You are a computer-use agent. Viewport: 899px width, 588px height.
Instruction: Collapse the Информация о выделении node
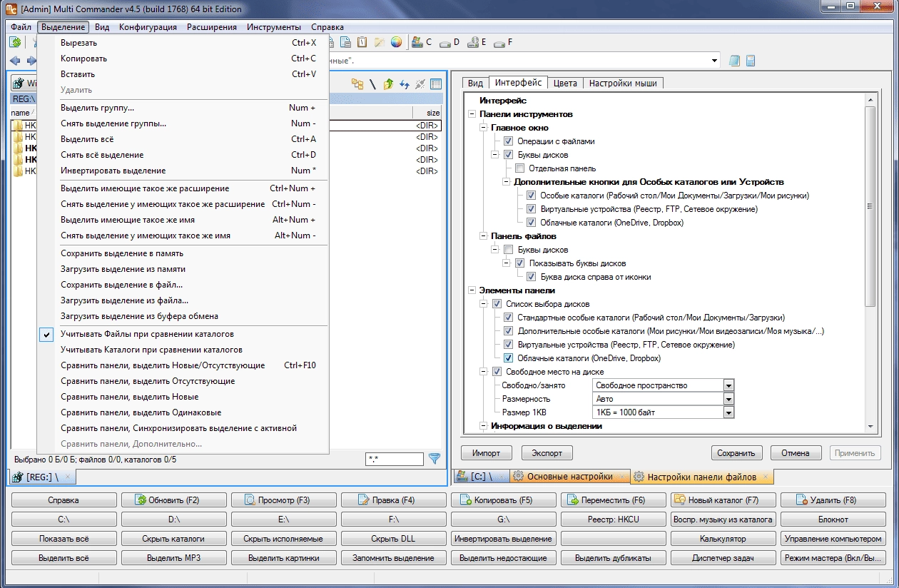click(483, 426)
